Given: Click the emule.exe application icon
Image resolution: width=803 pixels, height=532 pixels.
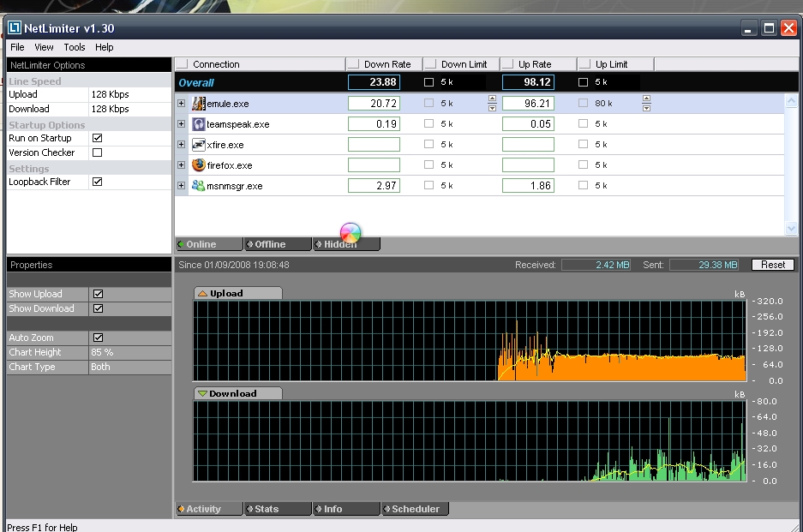Looking at the screenshot, I should [199, 104].
